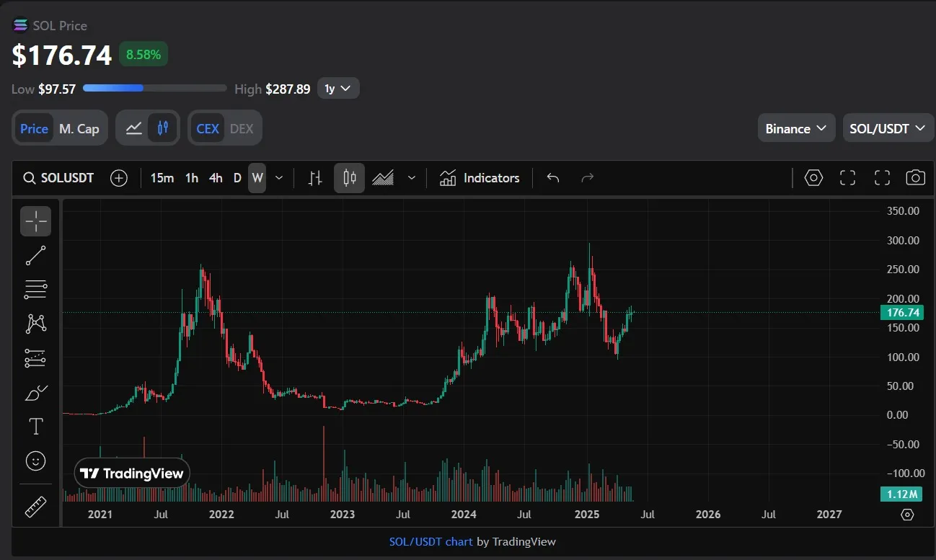Select the brush drawing tool

click(35, 393)
